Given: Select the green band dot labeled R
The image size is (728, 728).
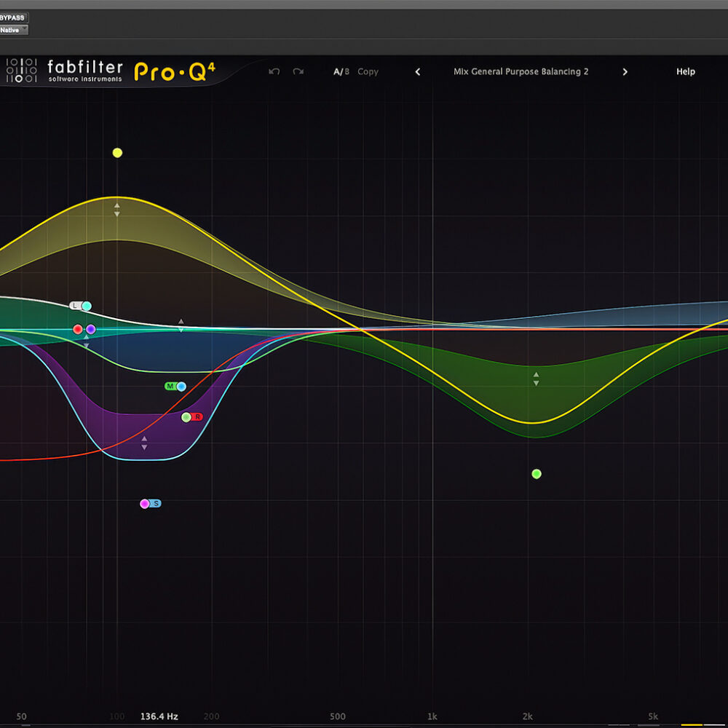Looking at the screenshot, I should pyautogui.click(x=186, y=417).
